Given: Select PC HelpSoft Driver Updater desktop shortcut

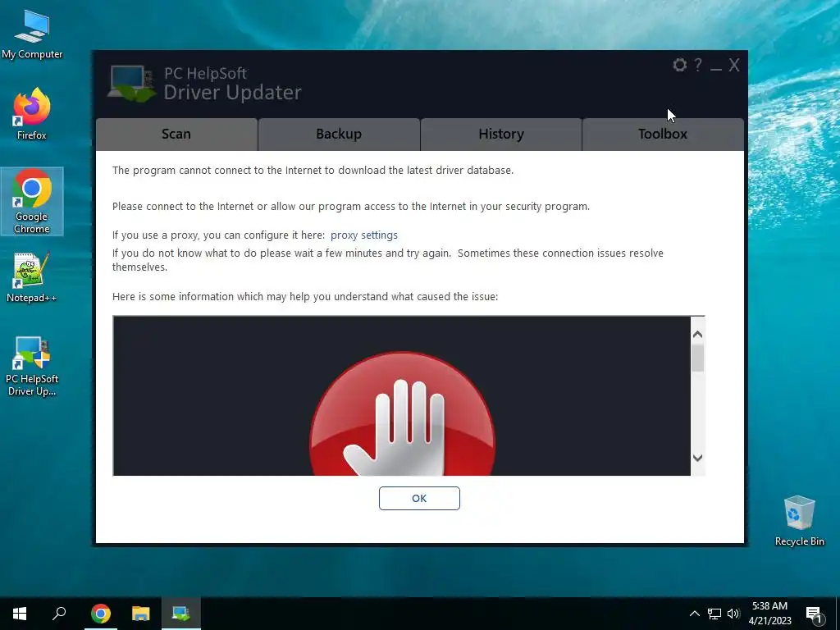Looking at the screenshot, I should point(32,366).
